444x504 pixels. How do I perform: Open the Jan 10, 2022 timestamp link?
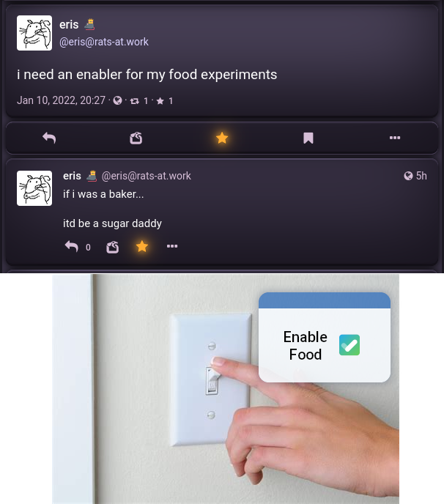tap(61, 100)
